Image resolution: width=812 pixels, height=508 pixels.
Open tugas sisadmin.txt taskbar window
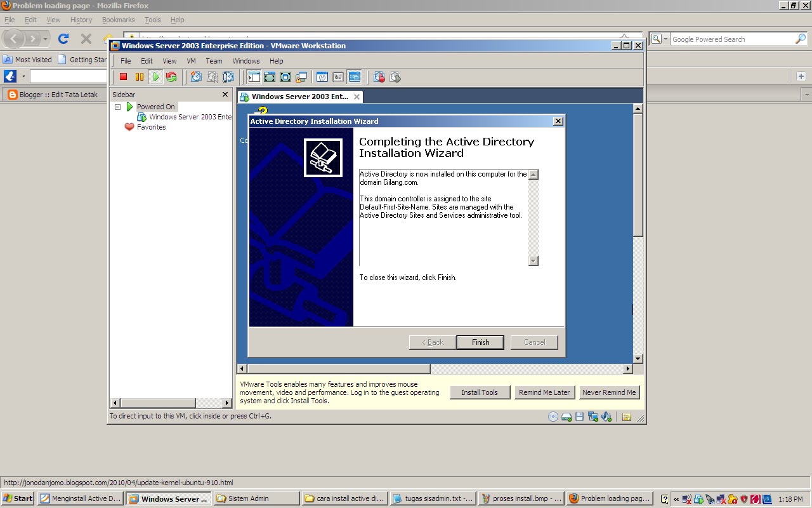click(x=432, y=498)
